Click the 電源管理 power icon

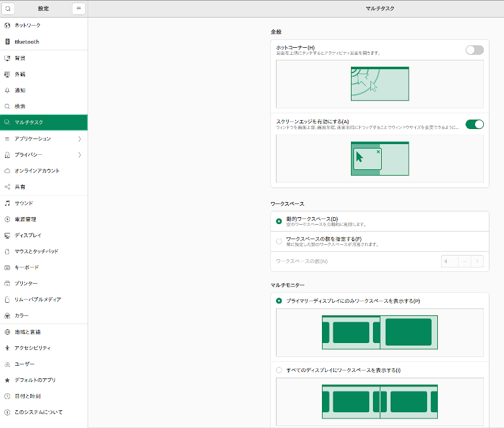point(8,219)
